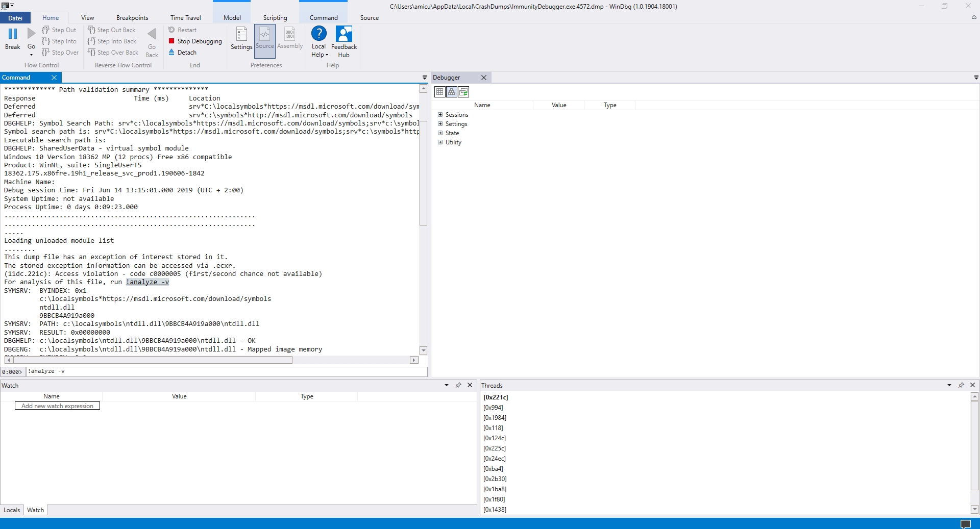Expand the Sessions node
This screenshot has height=529, width=980.
(440, 115)
